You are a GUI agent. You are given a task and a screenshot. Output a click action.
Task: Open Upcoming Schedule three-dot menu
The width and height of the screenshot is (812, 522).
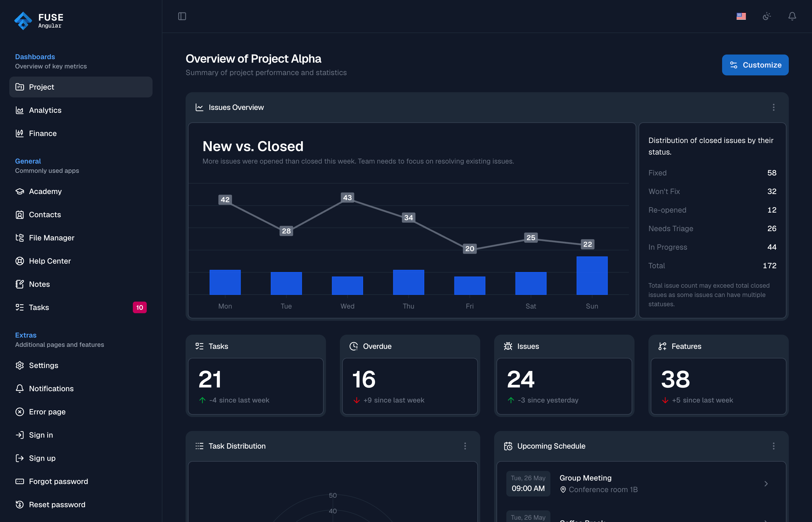(x=773, y=446)
